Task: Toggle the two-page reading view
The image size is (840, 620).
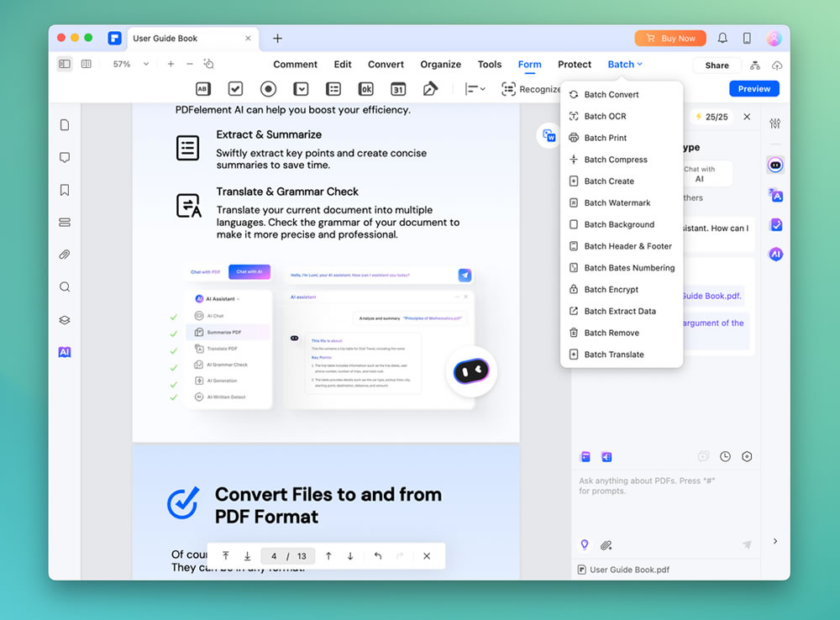Action: pos(87,65)
